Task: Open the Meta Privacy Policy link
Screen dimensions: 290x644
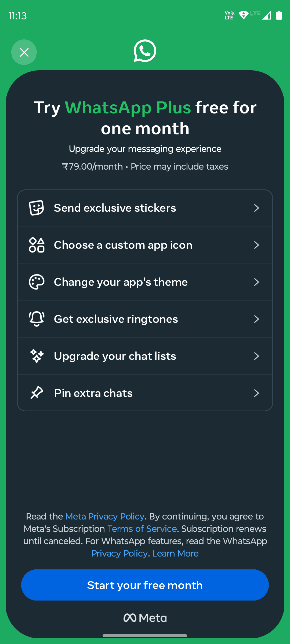Action: [105, 516]
